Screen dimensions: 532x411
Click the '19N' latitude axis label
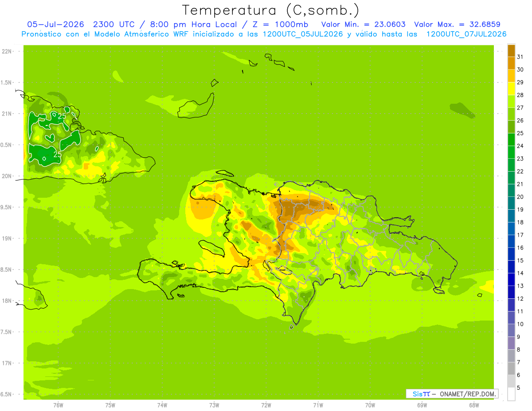pyautogui.click(x=7, y=239)
